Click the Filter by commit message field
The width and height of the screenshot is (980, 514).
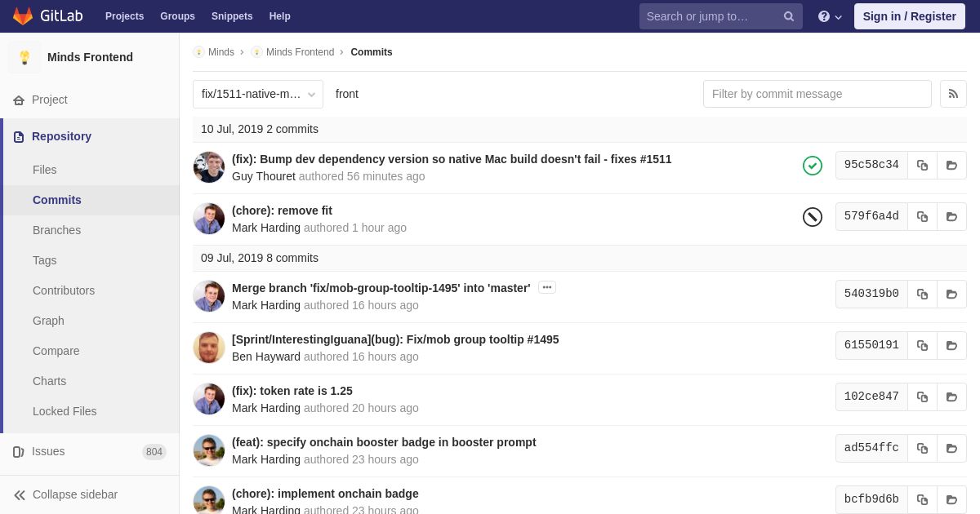(817, 94)
